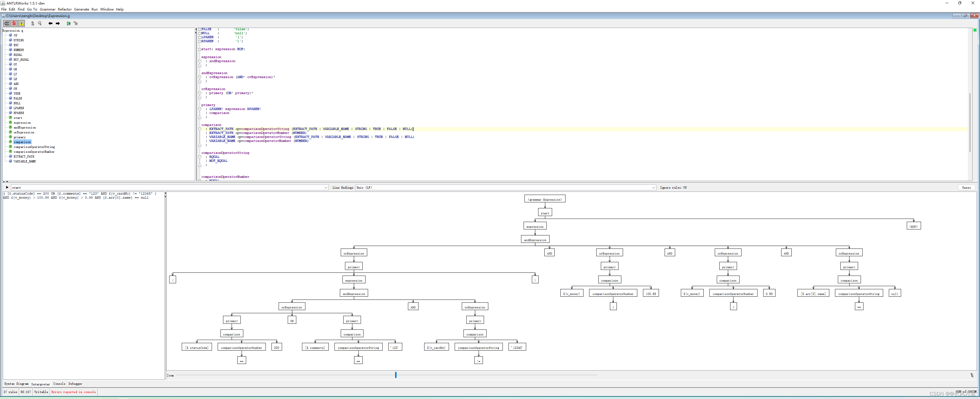
Task: Toggle the fold box beside the LPAREN rule
Action: (200, 37)
